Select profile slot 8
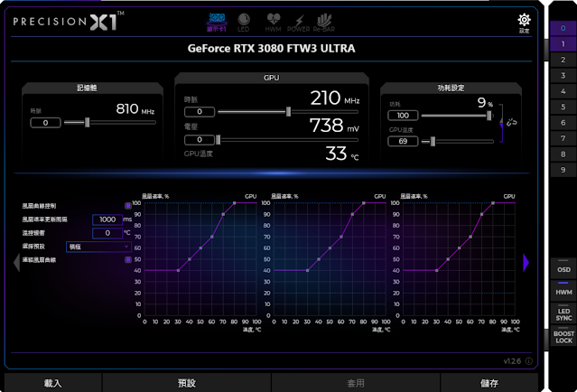 coord(563,154)
